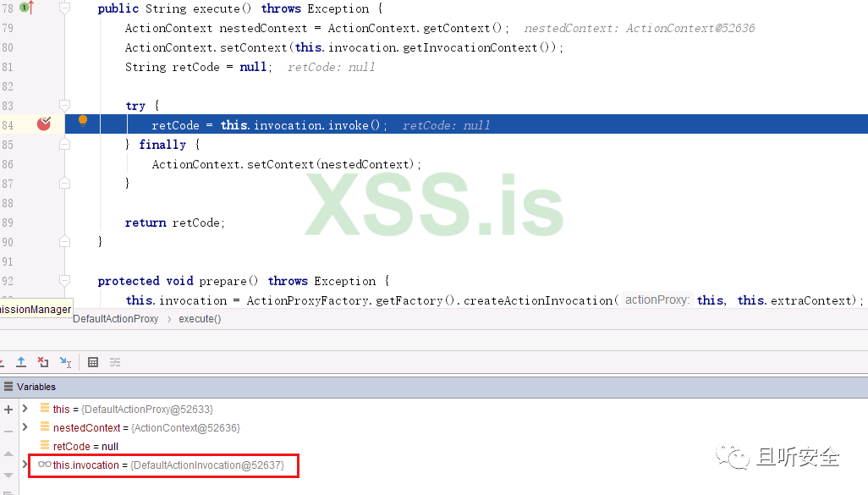Click the Trace Current Stream Chain icon
Viewport: 868px width, 495px height.
pos(115,362)
